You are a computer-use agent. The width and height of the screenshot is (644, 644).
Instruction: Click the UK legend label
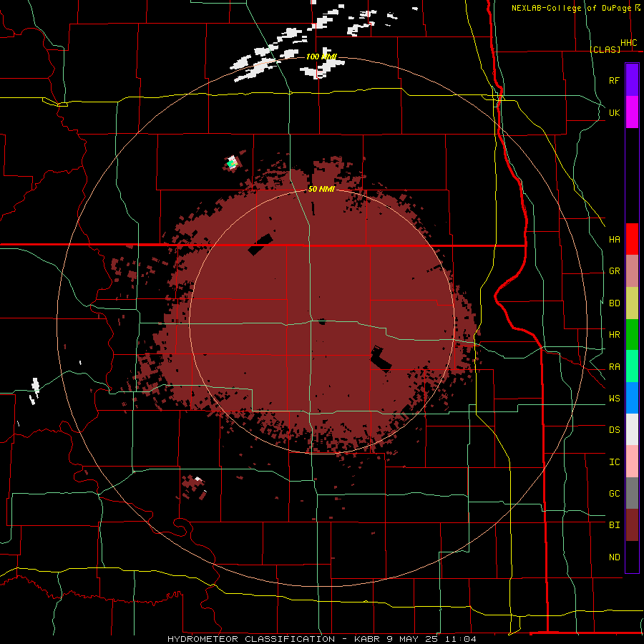pyautogui.click(x=614, y=112)
